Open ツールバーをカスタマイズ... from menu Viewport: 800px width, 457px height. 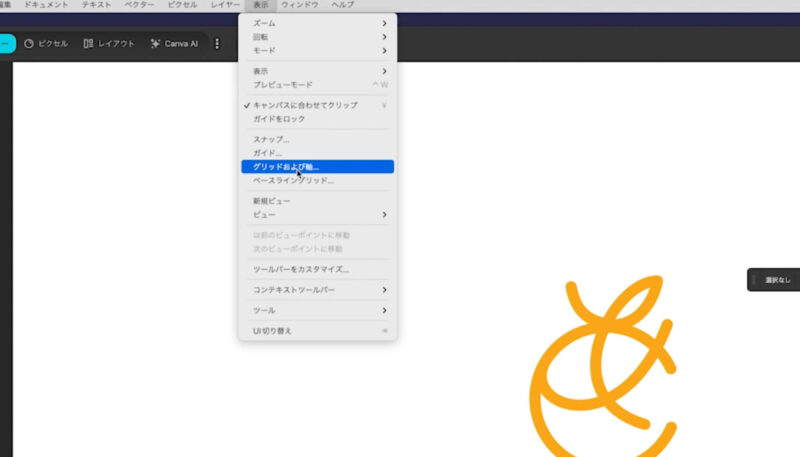coord(317,269)
